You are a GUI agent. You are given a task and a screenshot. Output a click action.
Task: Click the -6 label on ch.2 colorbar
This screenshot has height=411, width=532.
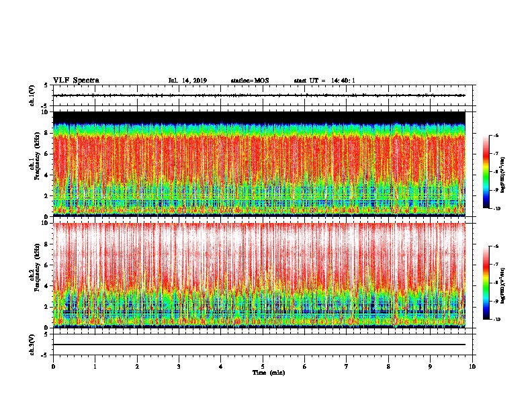click(x=496, y=246)
